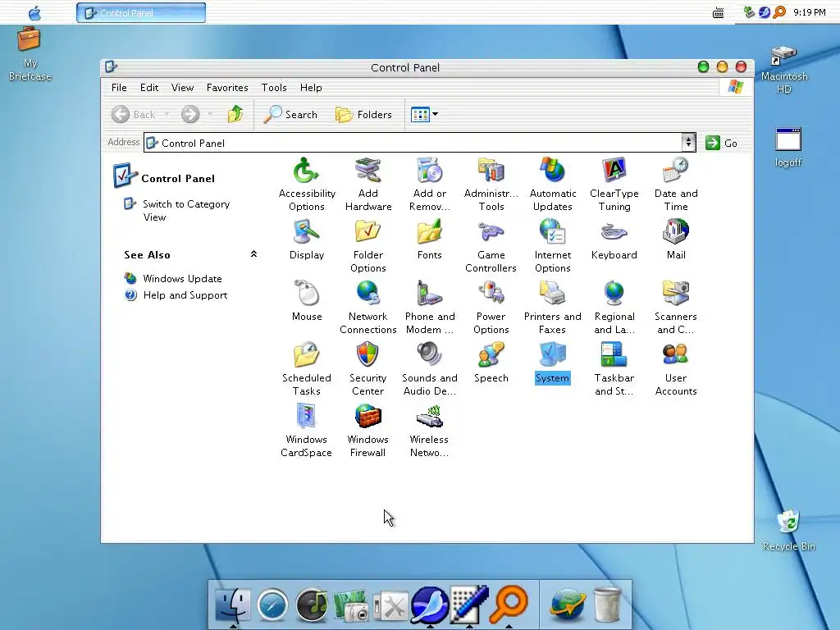Click Switch to Category View link
This screenshot has height=630, width=840.
tap(186, 211)
